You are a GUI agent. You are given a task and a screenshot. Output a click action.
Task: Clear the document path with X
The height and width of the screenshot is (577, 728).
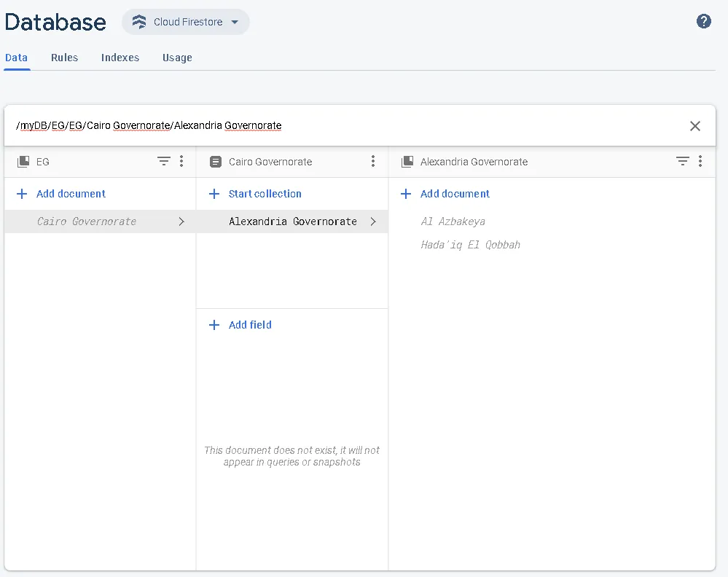(694, 126)
